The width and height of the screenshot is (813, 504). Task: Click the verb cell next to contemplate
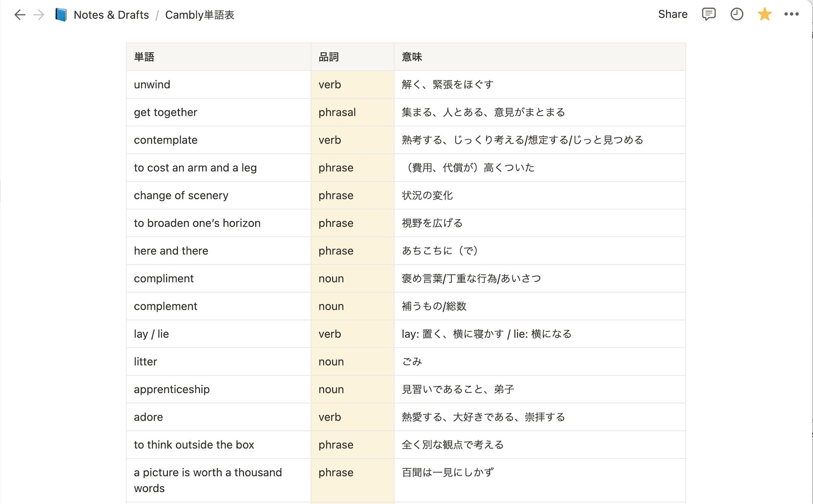click(x=329, y=140)
